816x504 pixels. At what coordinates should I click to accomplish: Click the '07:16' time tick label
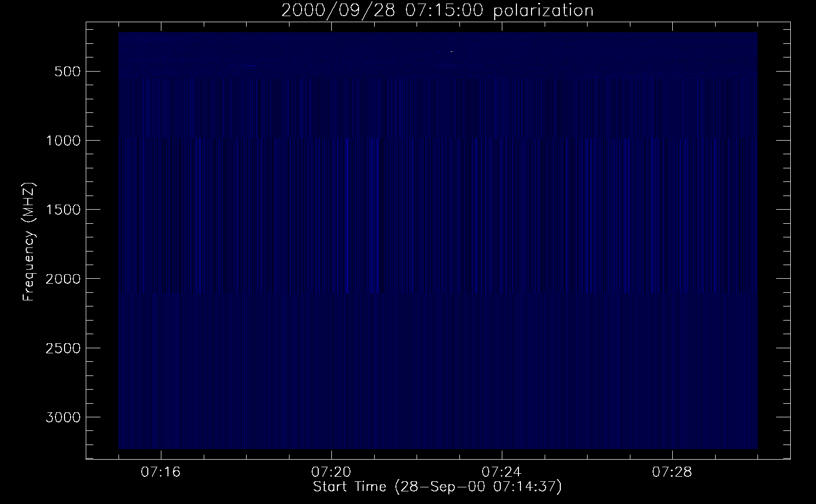tap(161, 472)
